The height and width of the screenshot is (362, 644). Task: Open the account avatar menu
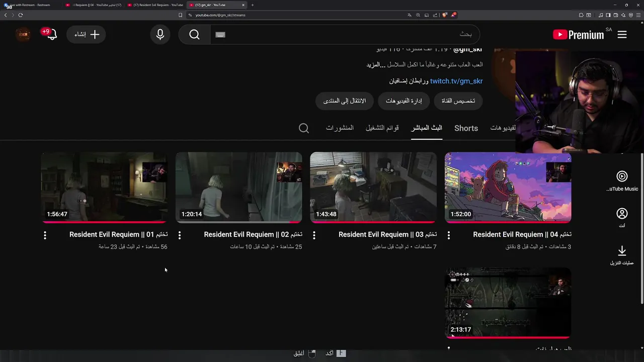pos(23,34)
